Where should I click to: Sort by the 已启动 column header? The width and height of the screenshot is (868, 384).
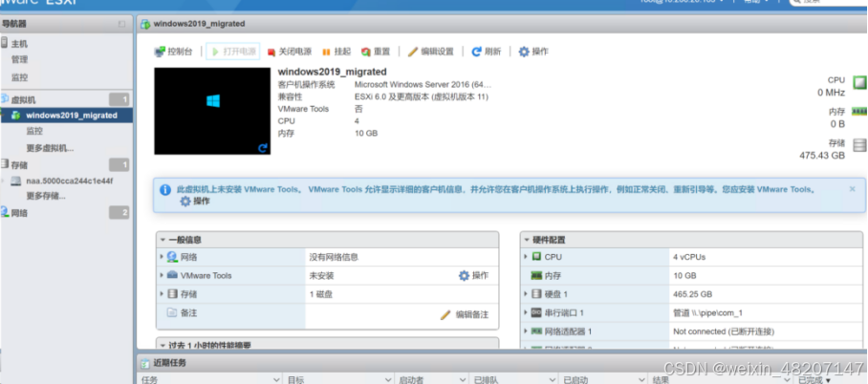pyautogui.click(x=603, y=379)
